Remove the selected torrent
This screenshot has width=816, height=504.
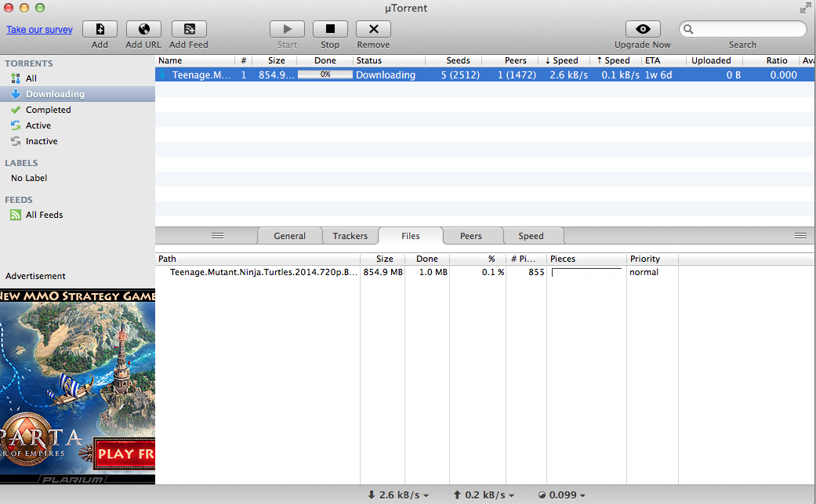[x=374, y=29]
